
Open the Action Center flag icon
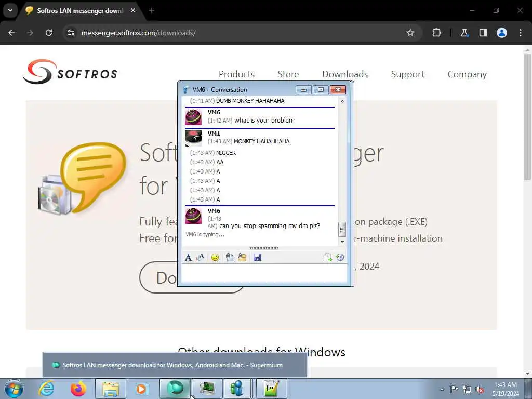click(454, 389)
